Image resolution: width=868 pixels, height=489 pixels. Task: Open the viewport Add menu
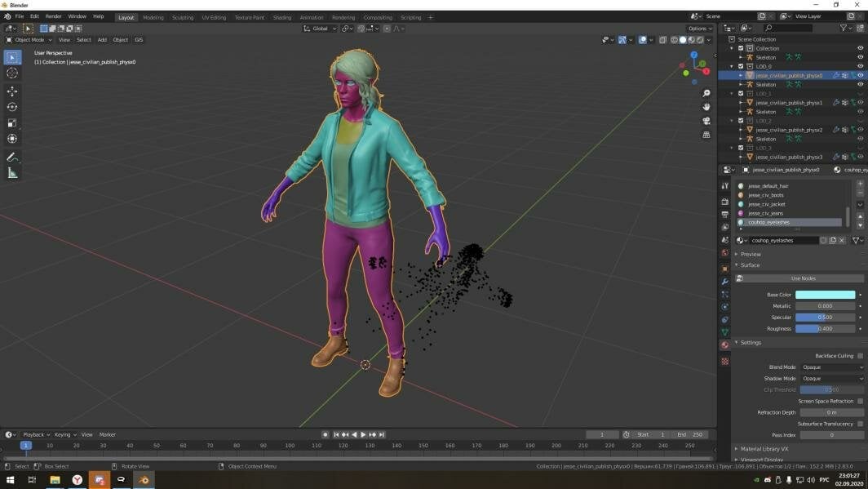tap(102, 40)
